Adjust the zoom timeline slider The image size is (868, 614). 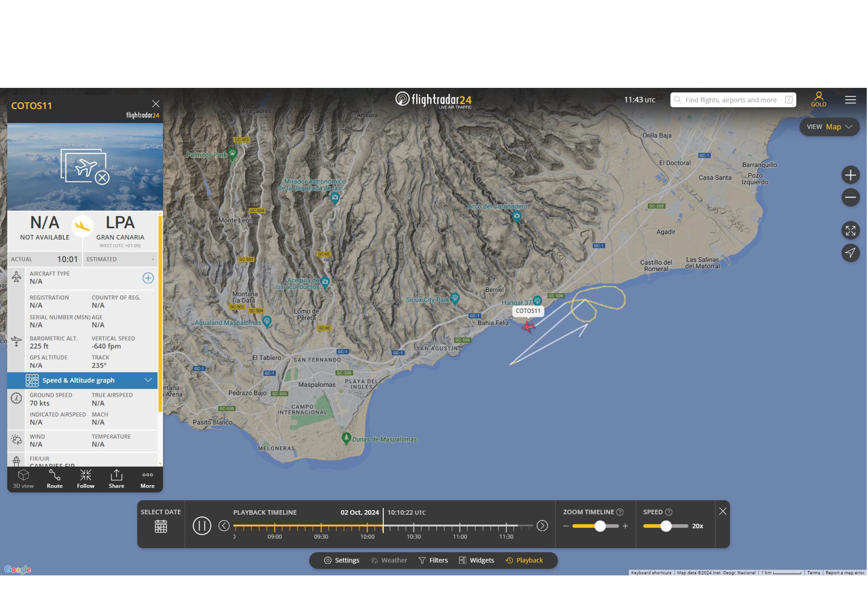click(600, 526)
